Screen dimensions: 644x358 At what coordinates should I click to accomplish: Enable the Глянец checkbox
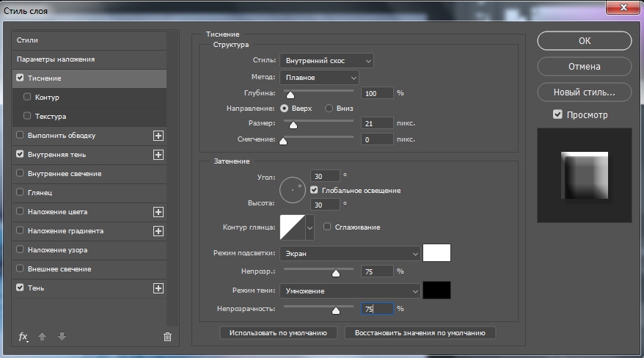(x=20, y=191)
